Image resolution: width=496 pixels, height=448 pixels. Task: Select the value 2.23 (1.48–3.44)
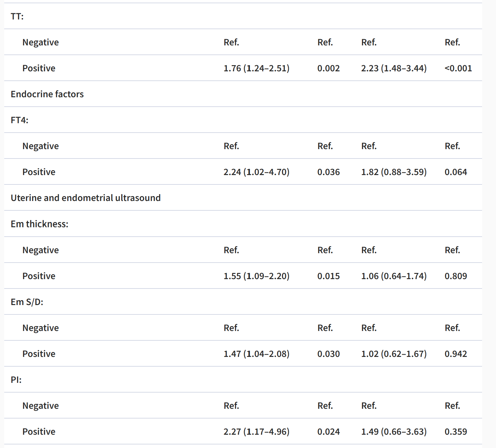[394, 68]
